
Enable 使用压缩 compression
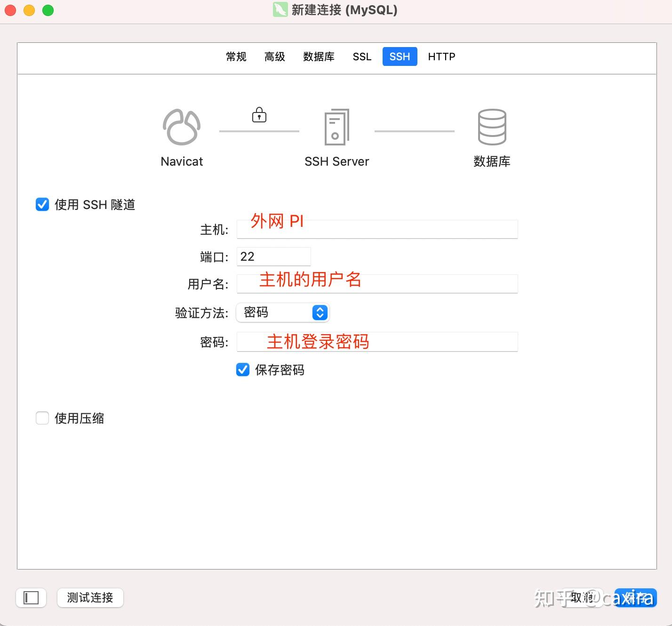click(x=42, y=417)
